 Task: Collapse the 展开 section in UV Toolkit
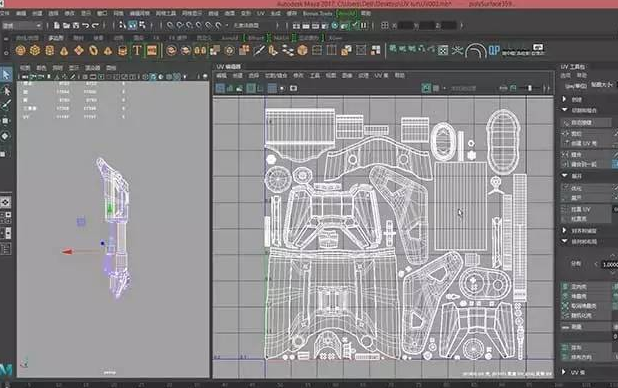pos(564,175)
